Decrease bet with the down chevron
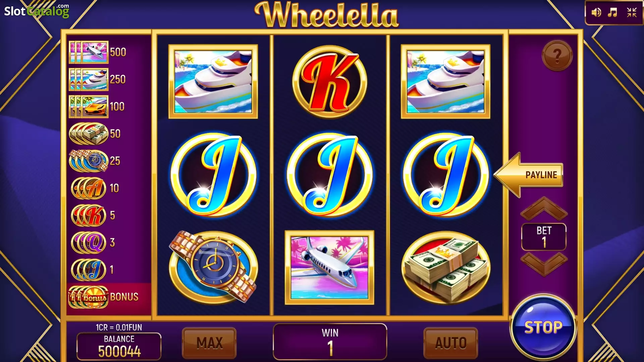This screenshot has height=362, width=644. 544,264
